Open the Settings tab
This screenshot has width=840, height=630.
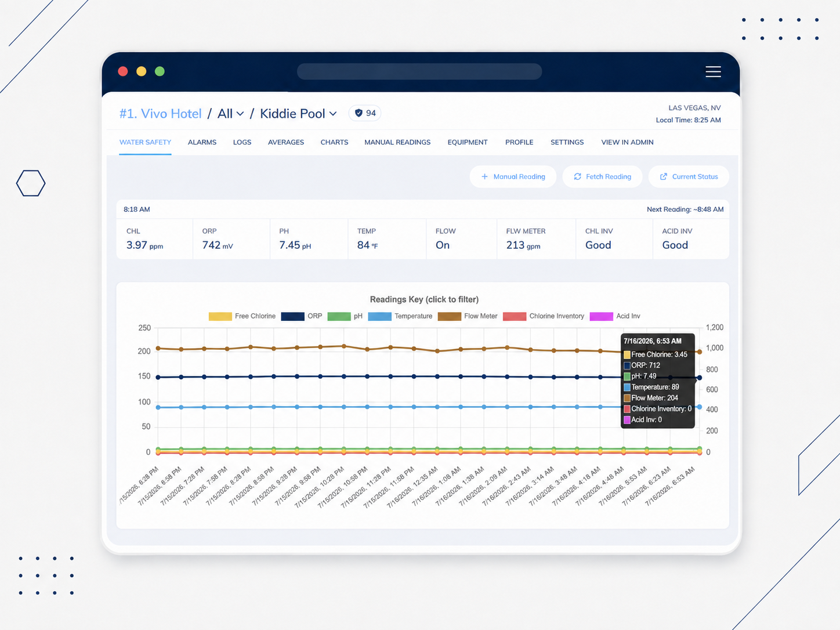[567, 142]
